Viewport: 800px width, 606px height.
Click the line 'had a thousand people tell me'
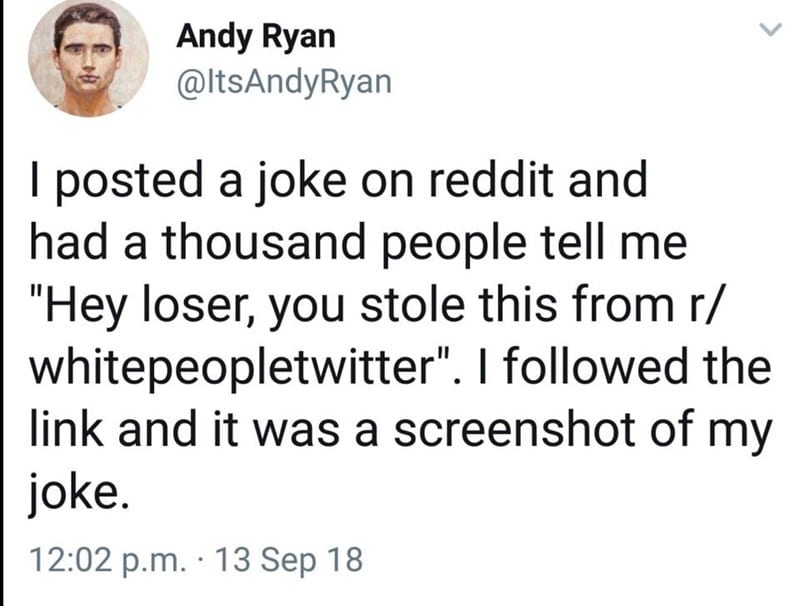[x=358, y=244]
